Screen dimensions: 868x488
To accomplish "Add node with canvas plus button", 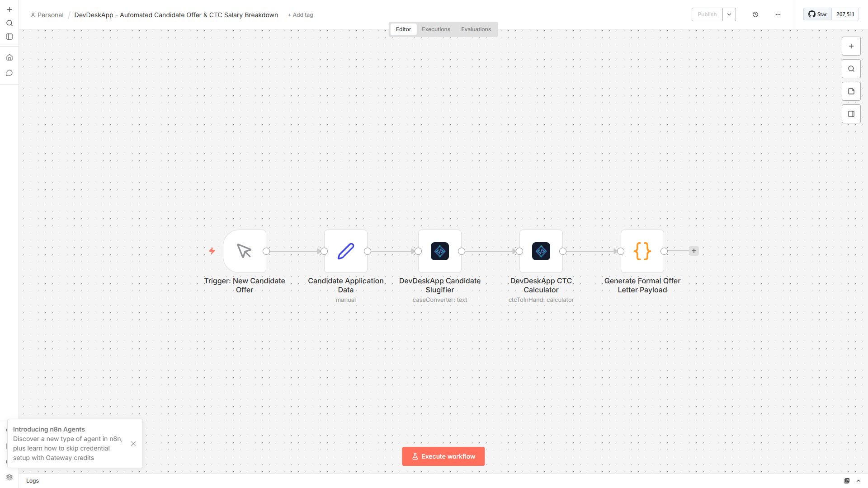I will pyautogui.click(x=851, y=46).
